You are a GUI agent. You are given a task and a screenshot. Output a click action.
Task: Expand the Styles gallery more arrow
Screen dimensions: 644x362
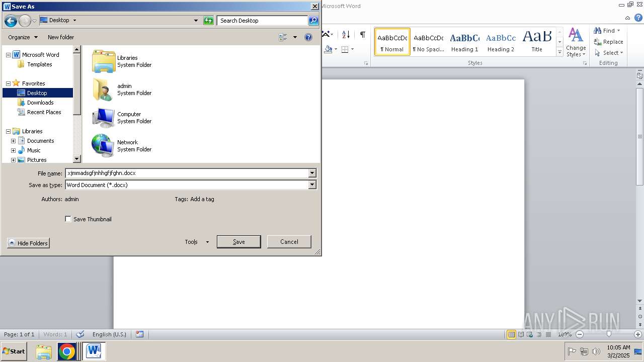tap(559, 52)
